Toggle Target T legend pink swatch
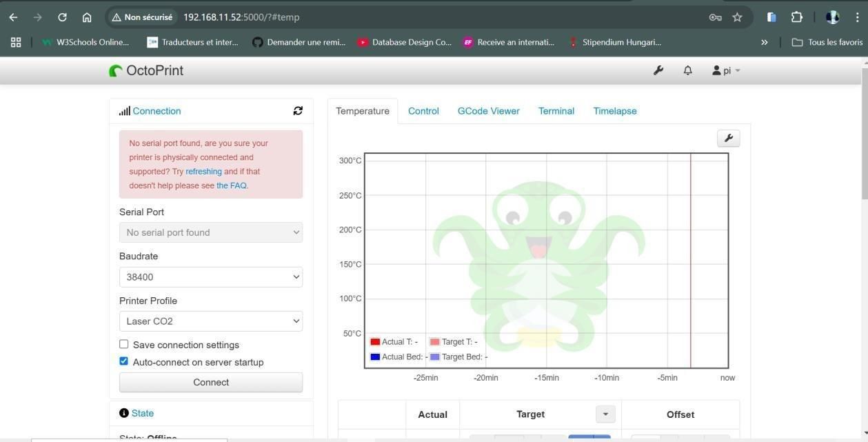The height and width of the screenshot is (442, 868). click(x=435, y=342)
